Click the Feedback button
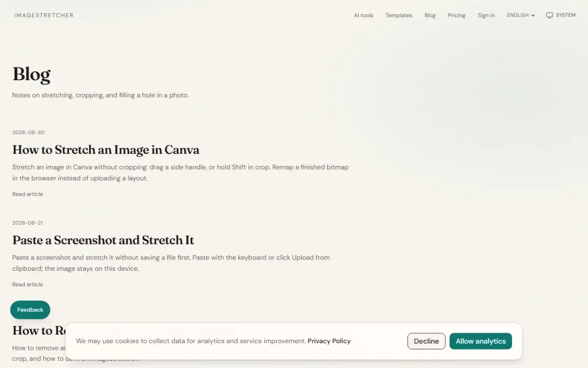Viewport: 588px width, 368px height. tap(30, 310)
